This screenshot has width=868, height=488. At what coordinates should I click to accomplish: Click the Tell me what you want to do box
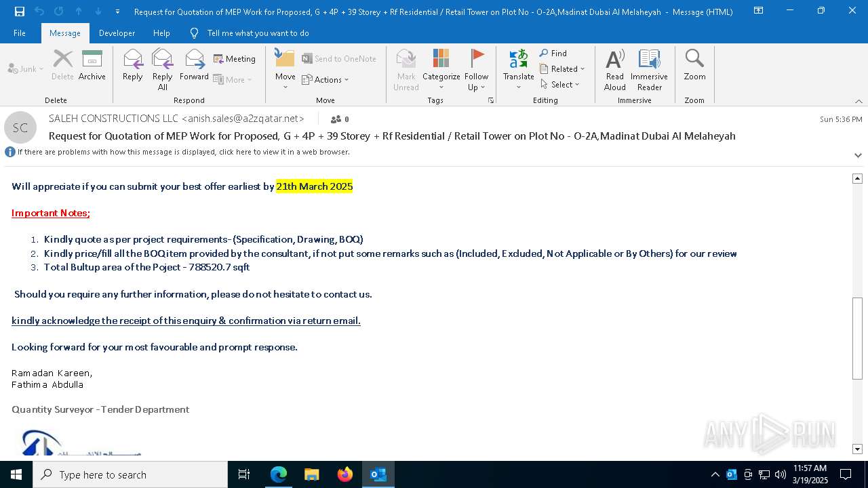click(258, 33)
